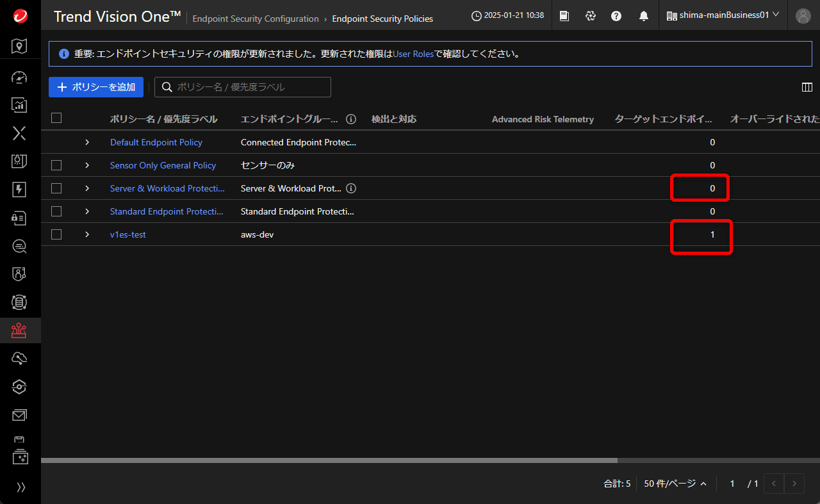Go to previous page arrow
Viewport: 820px width, 504px height.
pos(775,484)
